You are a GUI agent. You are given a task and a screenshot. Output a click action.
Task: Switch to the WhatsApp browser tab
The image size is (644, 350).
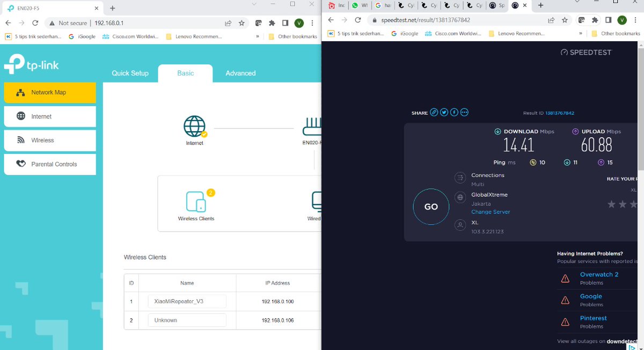coord(359,5)
